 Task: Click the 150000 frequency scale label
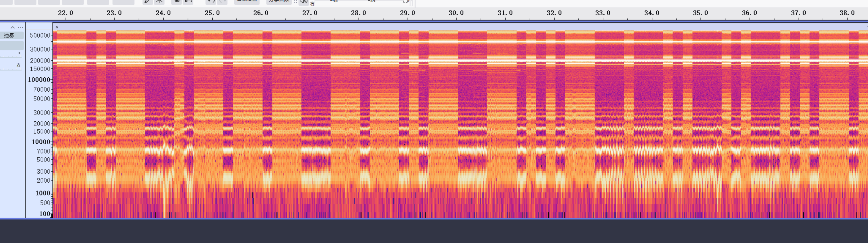(x=40, y=69)
